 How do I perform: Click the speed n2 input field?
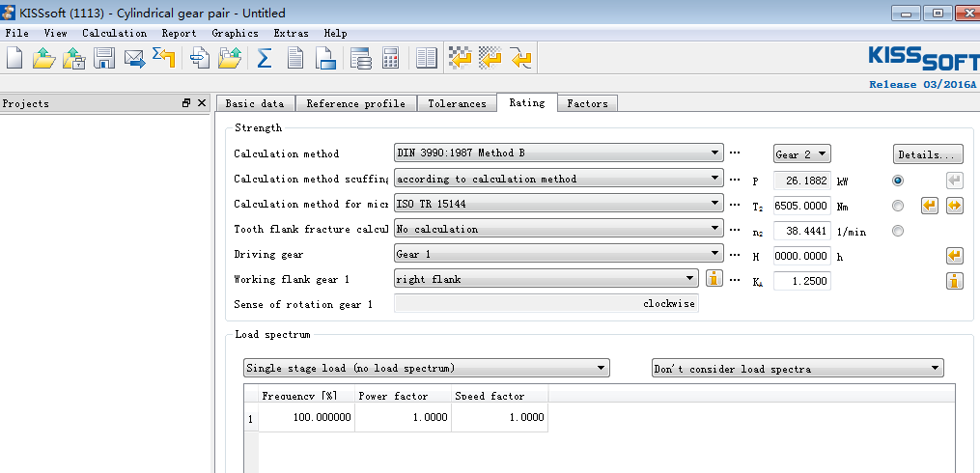[x=802, y=231]
